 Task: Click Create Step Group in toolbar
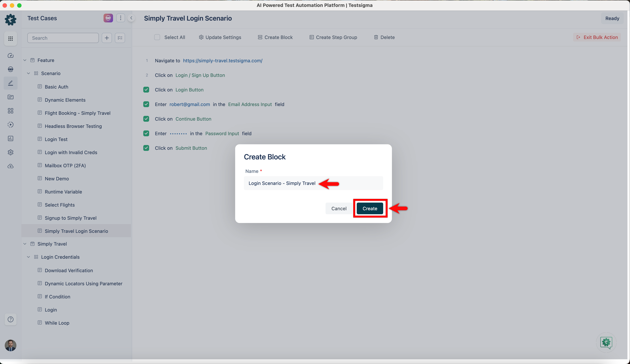tap(333, 37)
